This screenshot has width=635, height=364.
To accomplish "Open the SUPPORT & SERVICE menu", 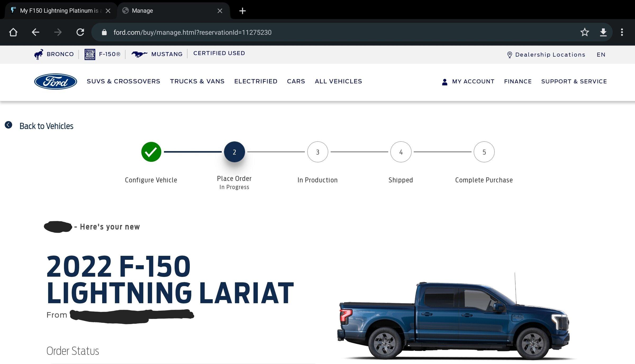I will pos(574,81).
